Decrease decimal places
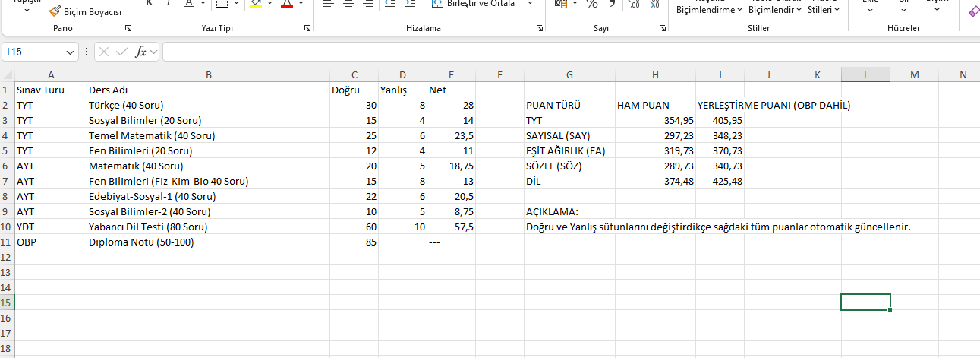 (x=654, y=4)
